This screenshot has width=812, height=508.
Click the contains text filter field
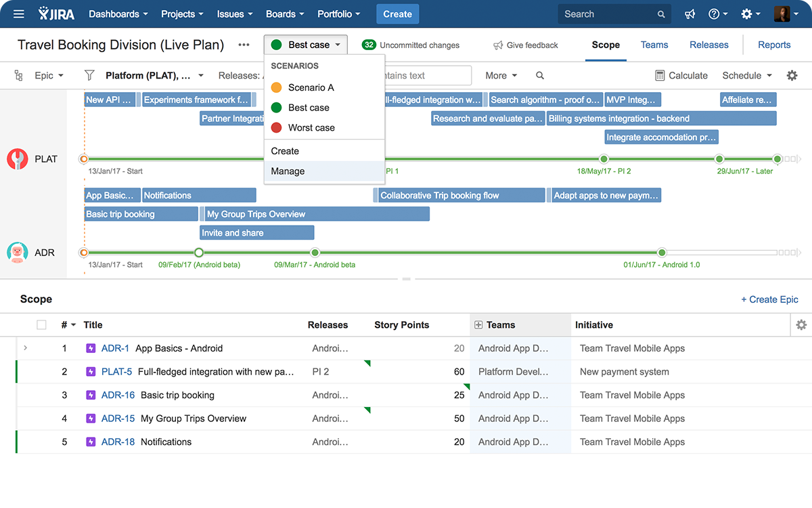click(428, 75)
